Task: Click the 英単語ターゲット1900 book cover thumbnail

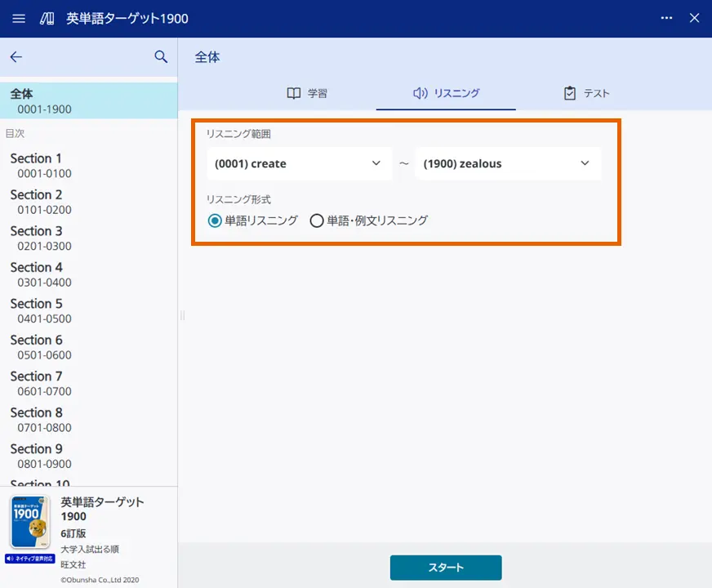Action: coord(29,523)
